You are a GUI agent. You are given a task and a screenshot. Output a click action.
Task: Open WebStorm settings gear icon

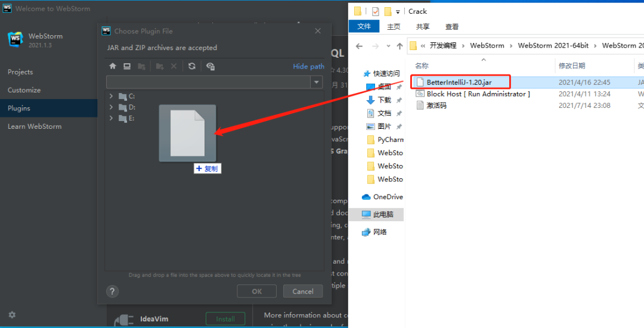click(x=12, y=315)
